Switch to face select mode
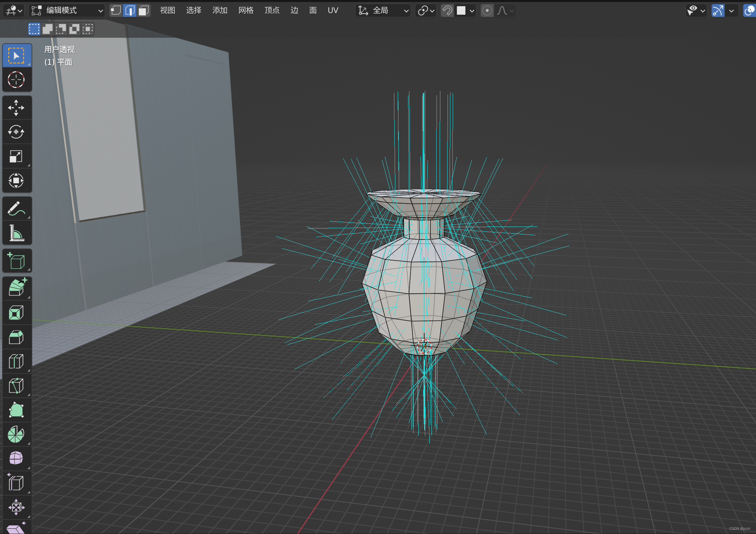This screenshot has width=756, height=534. coord(144,11)
